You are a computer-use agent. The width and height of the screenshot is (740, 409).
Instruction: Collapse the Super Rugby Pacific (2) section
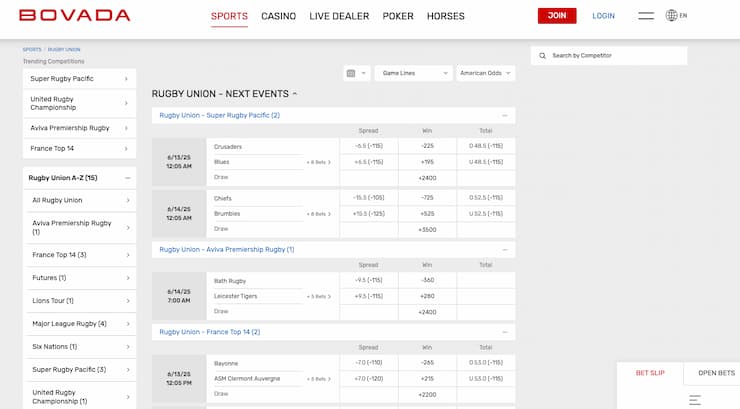[505, 116]
